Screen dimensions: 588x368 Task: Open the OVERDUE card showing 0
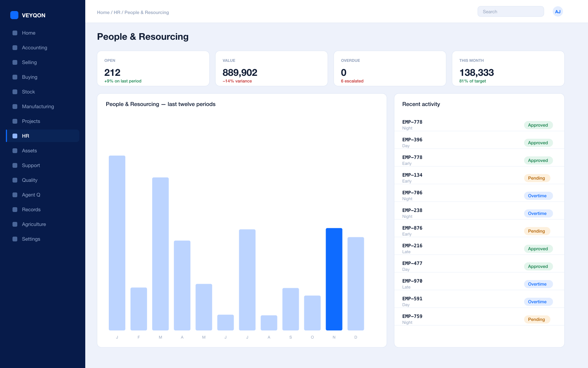(x=390, y=68)
